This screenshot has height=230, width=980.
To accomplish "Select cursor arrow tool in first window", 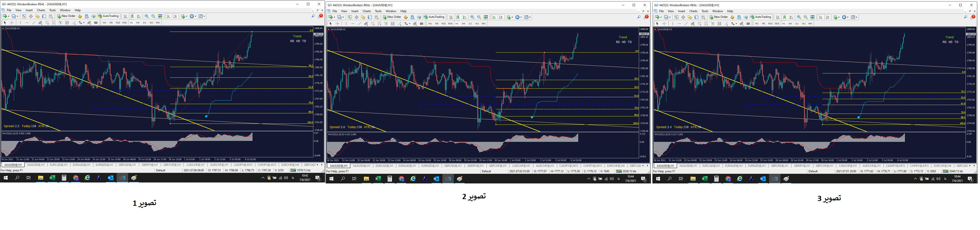I will coord(5,23).
